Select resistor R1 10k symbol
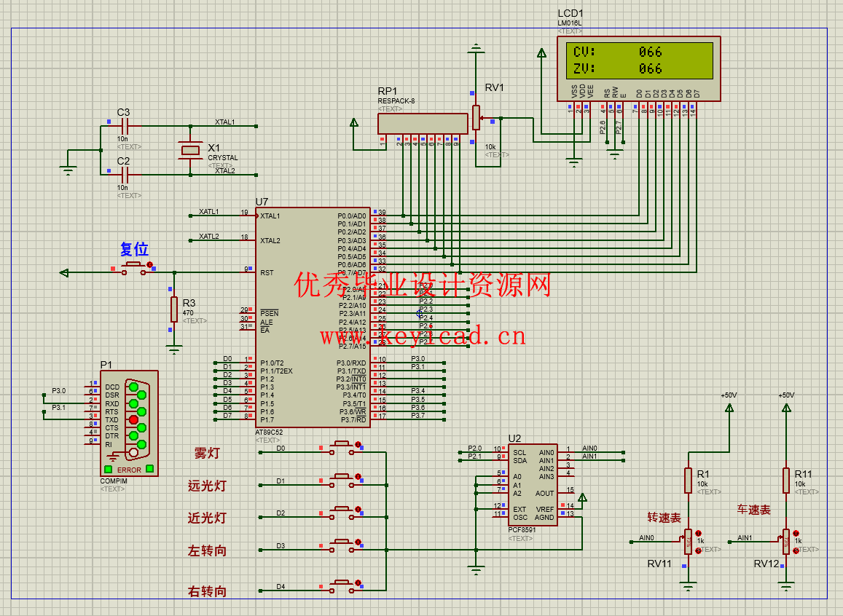 [688, 481]
